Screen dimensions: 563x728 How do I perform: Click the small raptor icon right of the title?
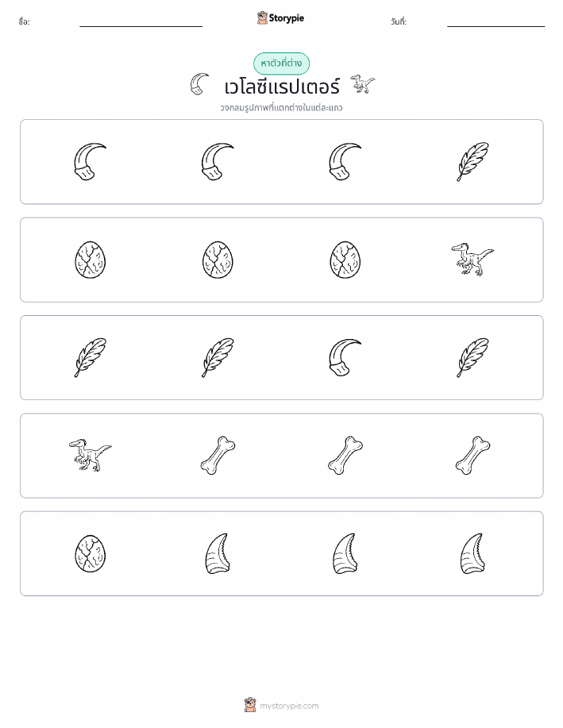[362, 84]
